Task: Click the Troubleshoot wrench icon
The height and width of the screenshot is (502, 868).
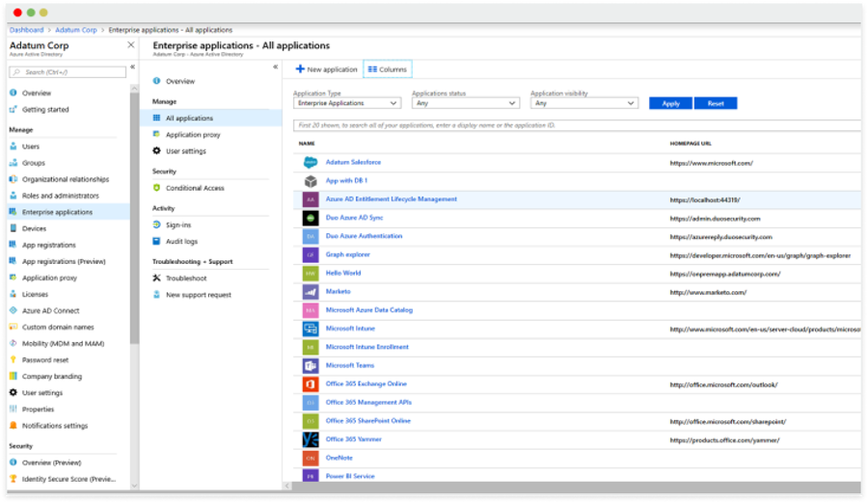Action: click(156, 278)
